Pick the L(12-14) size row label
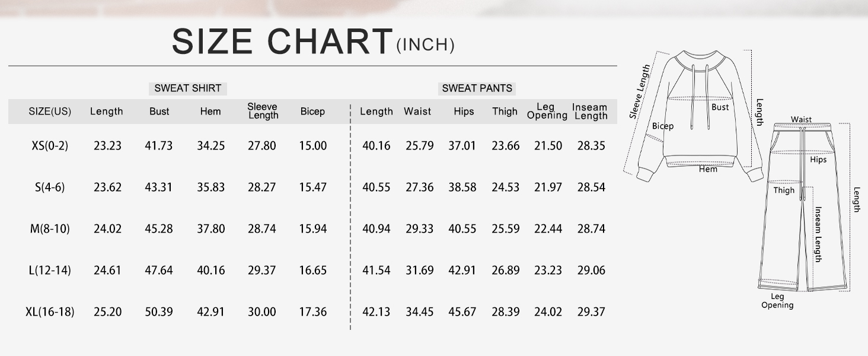Screen dimensions: 868x356 coord(50,270)
